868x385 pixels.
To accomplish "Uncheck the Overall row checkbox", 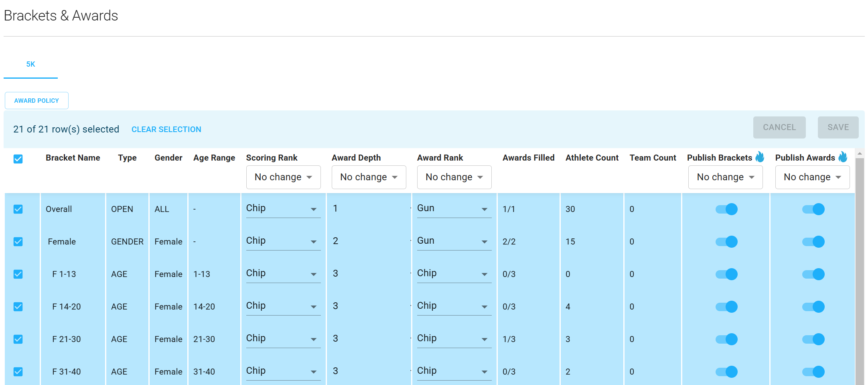I will point(18,209).
